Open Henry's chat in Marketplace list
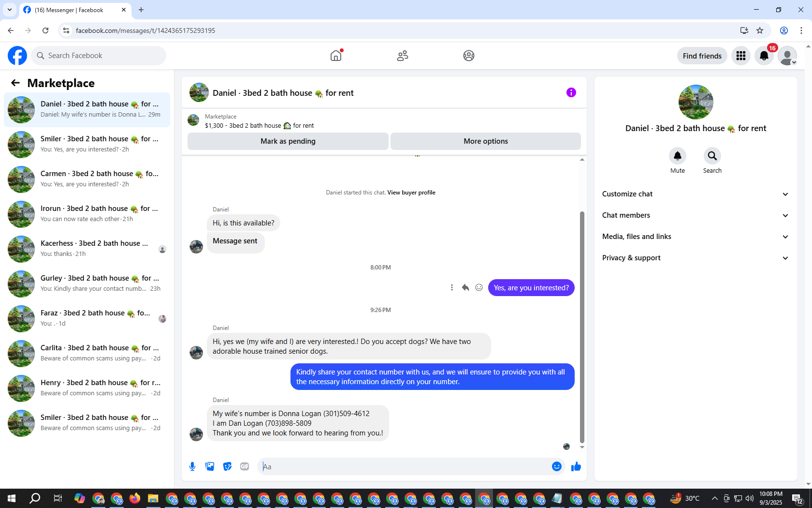812x508 pixels. [x=87, y=388]
